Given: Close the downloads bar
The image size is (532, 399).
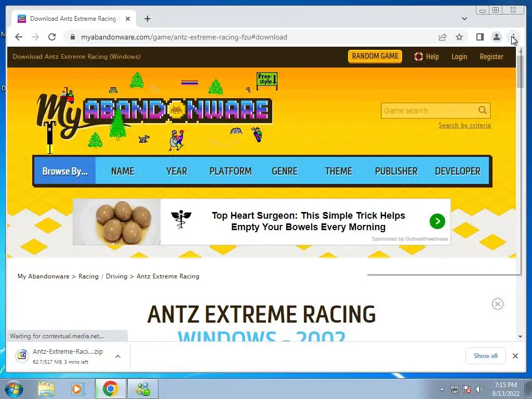Looking at the screenshot, I should pos(515,355).
